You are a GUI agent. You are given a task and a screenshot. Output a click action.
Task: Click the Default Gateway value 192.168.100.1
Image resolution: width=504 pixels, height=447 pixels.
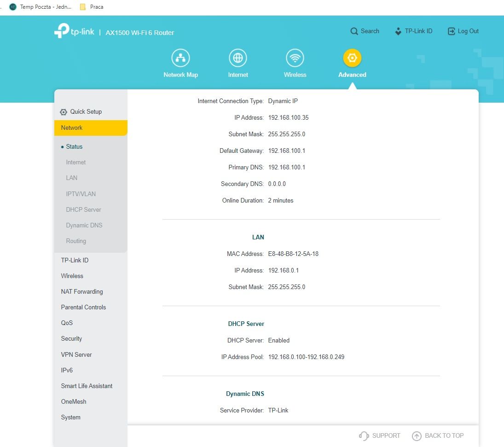pos(287,151)
